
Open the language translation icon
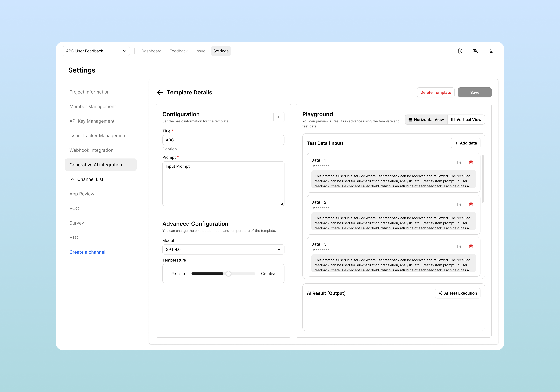475,51
